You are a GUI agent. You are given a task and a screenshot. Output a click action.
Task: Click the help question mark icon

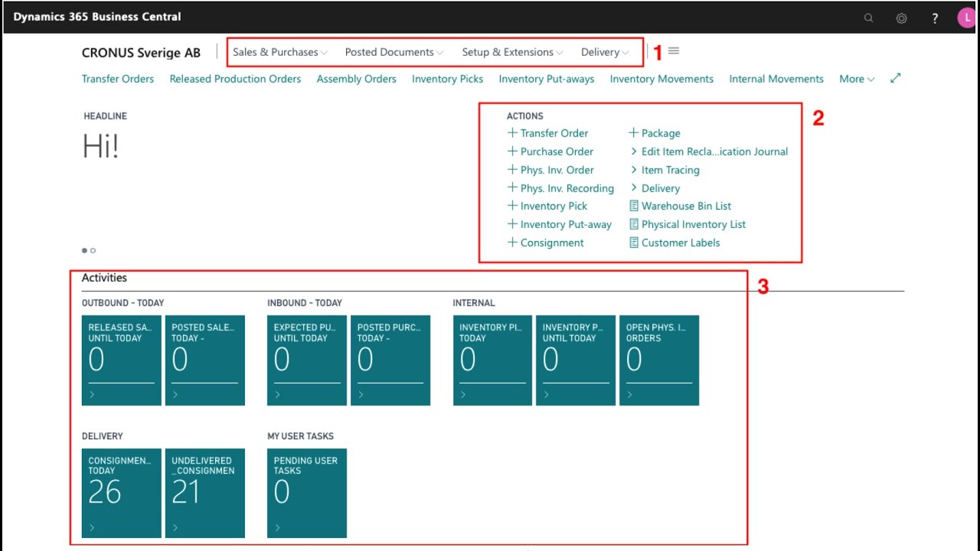(935, 18)
